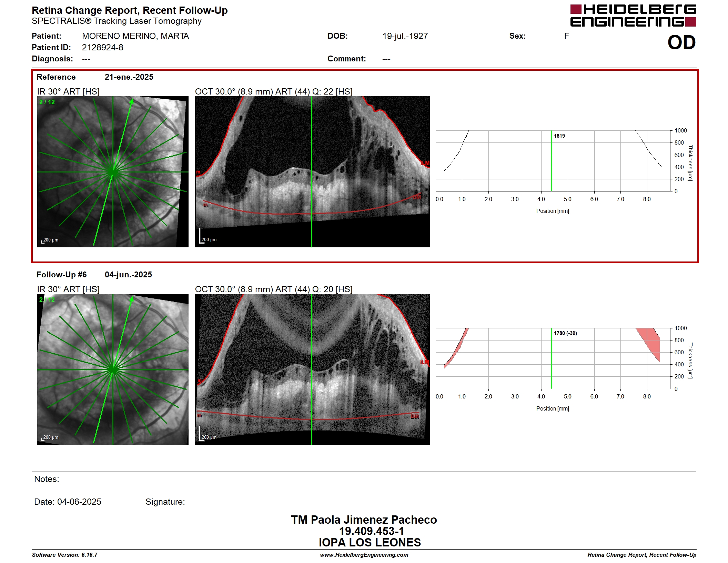Click the technician name TM Paola Jimenez Pacheco
This screenshot has height=563, width=728.
click(364, 520)
